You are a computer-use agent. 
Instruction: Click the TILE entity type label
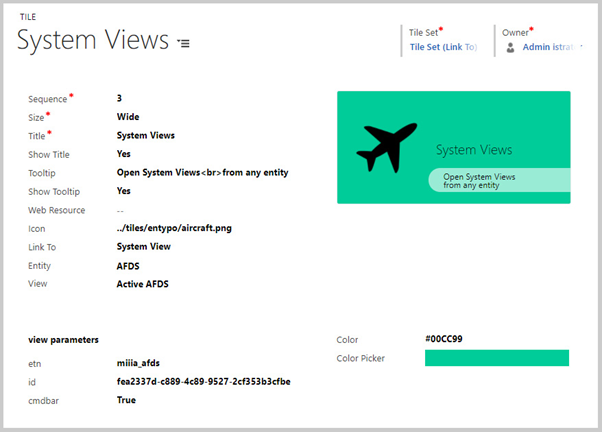click(28, 17)
